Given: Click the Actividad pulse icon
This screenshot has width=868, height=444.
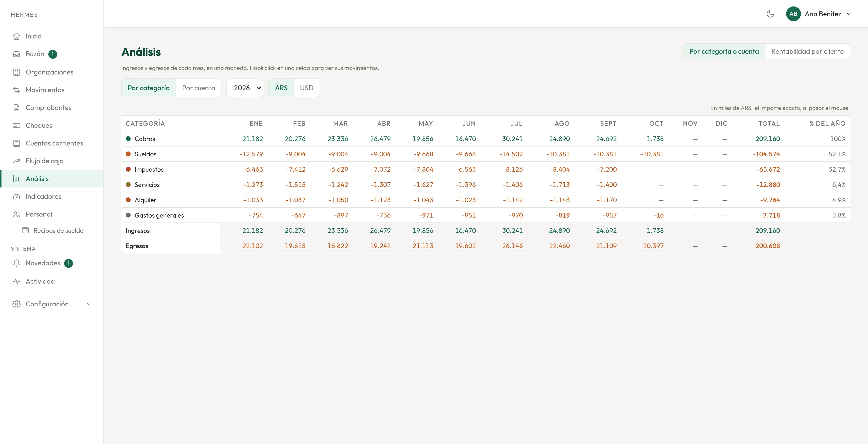Looking at the screenshot, I should (x=17, y=281).
